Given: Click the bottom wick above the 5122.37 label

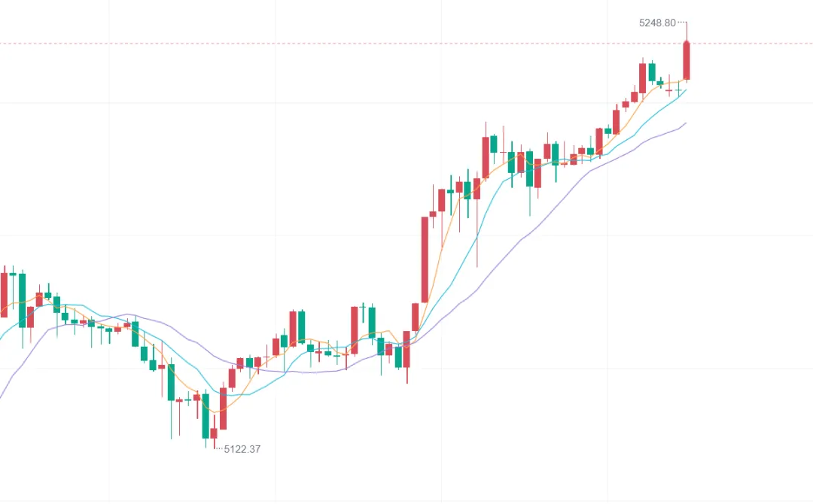Looking at the screenshot, I should coord(214,444).
